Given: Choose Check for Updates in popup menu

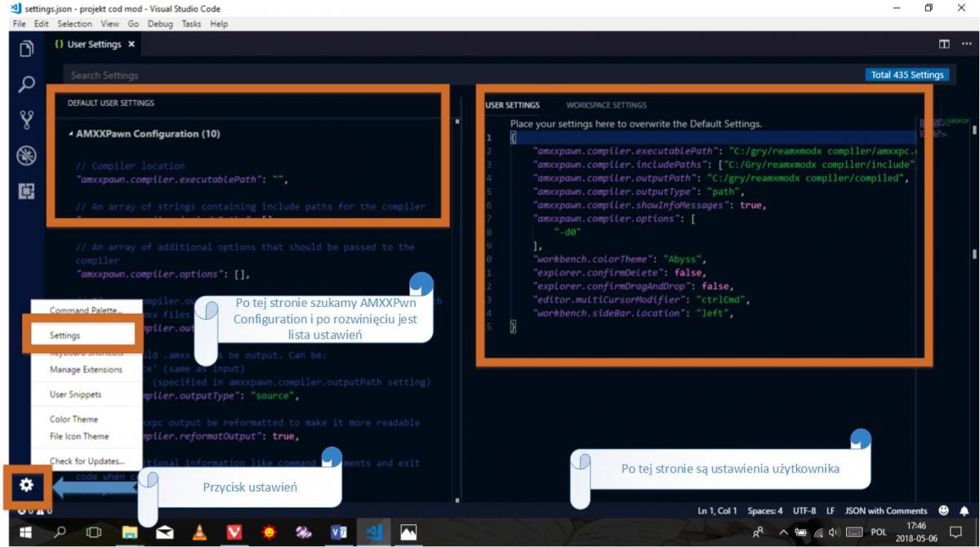Looking at the screenshot, I should (86, 461).
